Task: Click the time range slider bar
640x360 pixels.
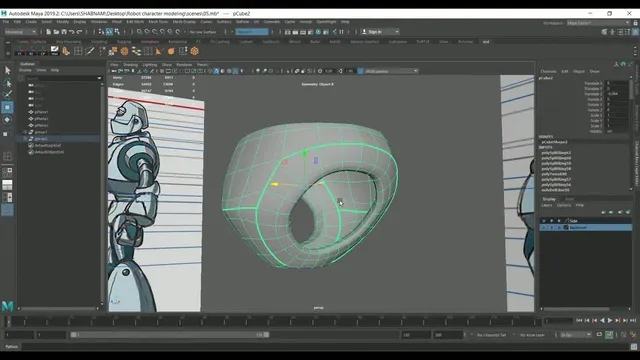Action: 169,335
